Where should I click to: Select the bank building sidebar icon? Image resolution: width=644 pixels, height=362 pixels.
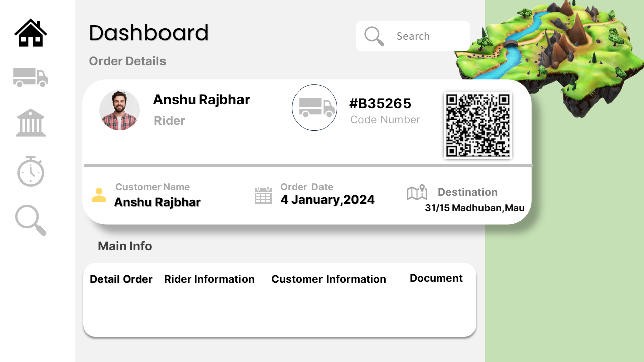pyautogui.click(x=31, y=123)
